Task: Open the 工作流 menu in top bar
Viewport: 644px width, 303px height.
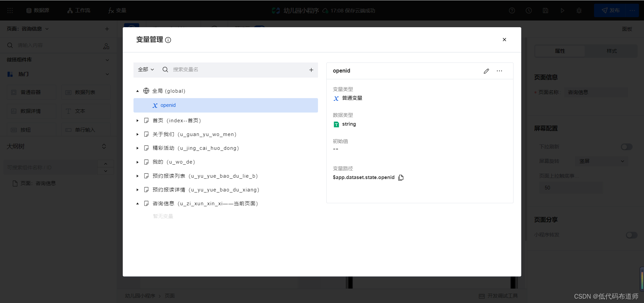Action: [79, 10]
